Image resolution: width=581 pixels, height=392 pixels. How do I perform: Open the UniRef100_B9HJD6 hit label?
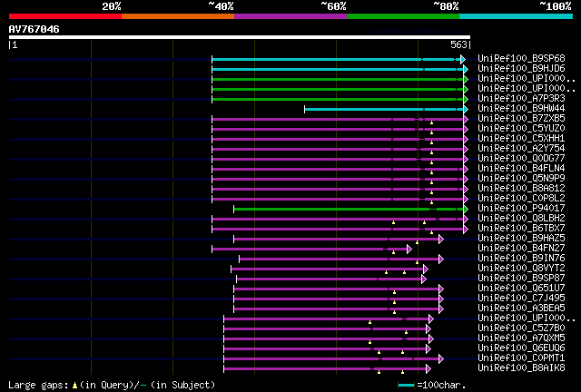coord(521,69)
